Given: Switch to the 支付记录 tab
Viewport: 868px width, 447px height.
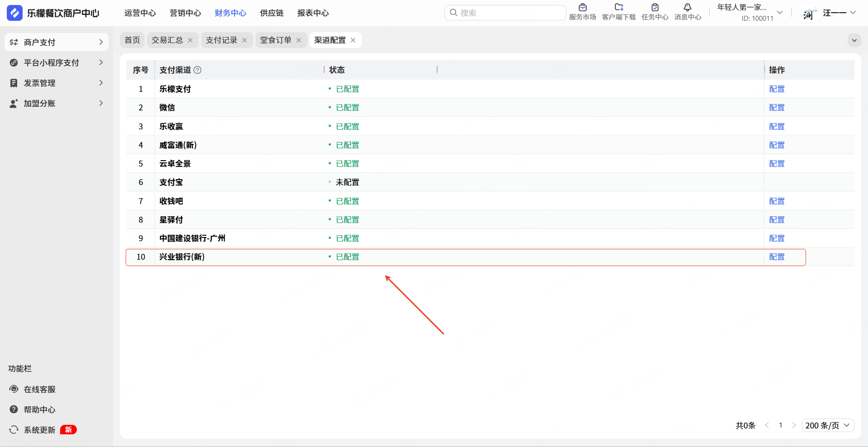Looking at the screenshot, I should coord(222,40).
